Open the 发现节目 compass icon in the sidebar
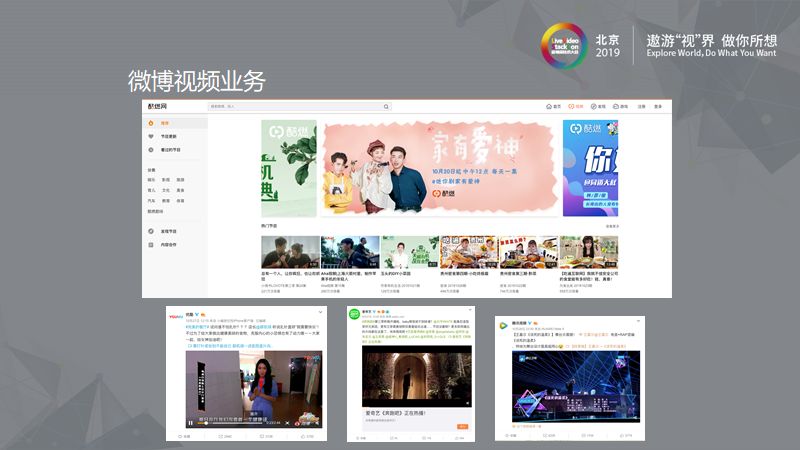Screen dimensions: 800x450 tap(151, 231)
